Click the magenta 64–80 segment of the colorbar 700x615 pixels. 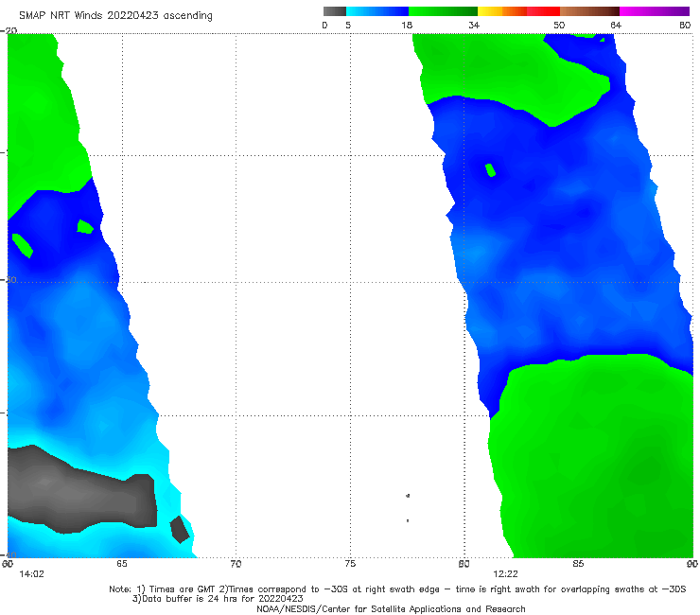[x=655, y=11]
